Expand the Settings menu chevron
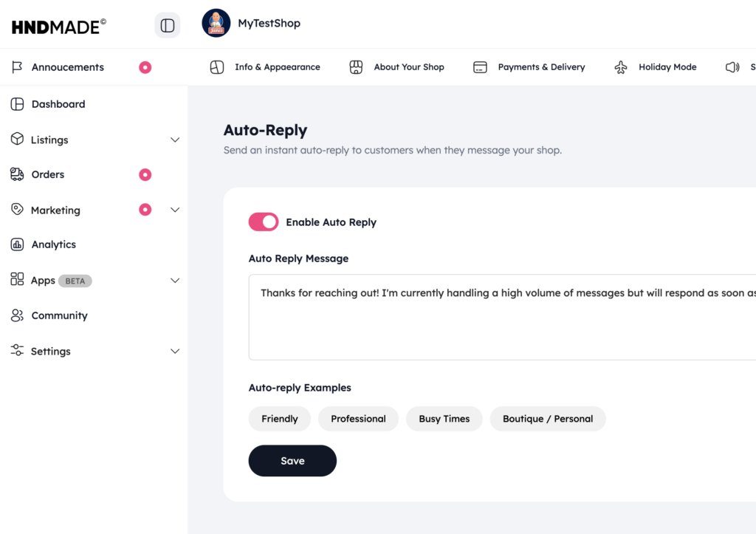This screenshot has width=756, height=534. 175,352
